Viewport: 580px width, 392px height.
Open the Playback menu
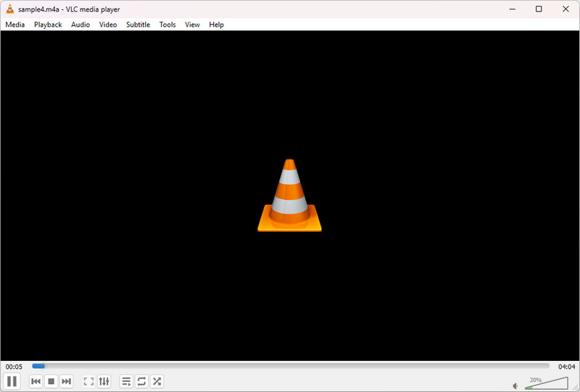tap(48, 25)
